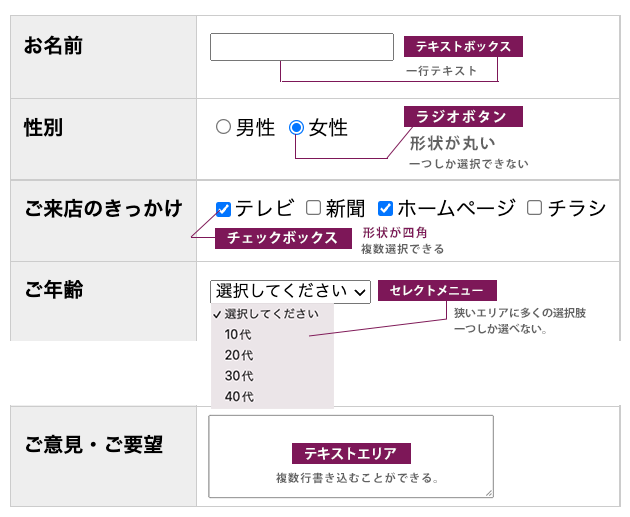The height and width of the screenshot is (517, 630).
Task: Click the お名前 text input box
Action: coord(301,47)
